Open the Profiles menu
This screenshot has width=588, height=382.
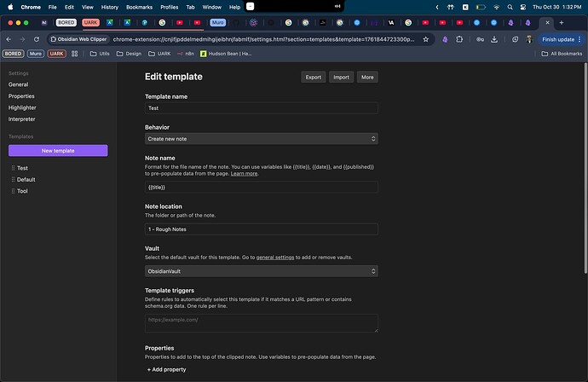(x=170, y=7)
